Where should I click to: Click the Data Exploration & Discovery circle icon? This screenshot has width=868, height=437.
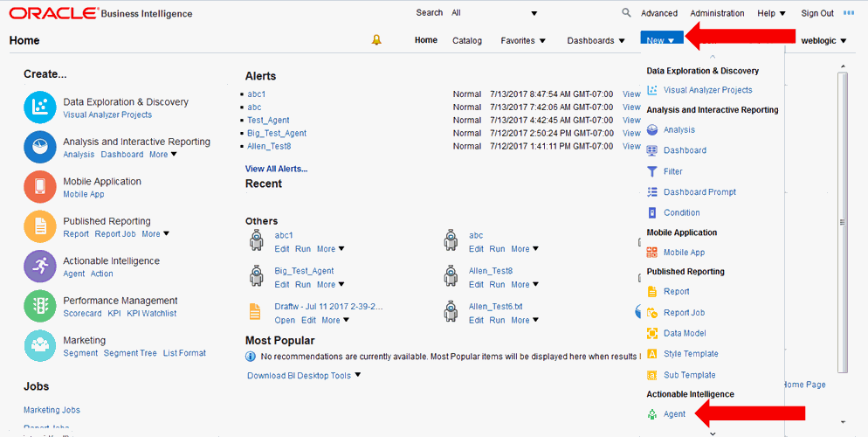pos(40,108)
